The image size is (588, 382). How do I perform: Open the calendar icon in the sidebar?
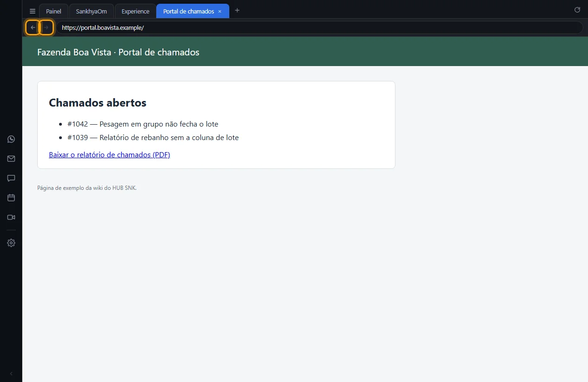coord(11,198)
